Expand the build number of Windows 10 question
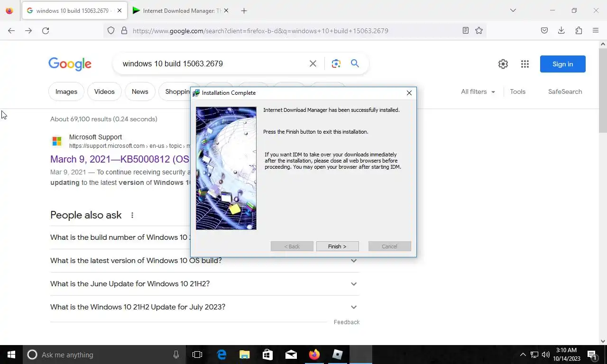 click(120, 237)
